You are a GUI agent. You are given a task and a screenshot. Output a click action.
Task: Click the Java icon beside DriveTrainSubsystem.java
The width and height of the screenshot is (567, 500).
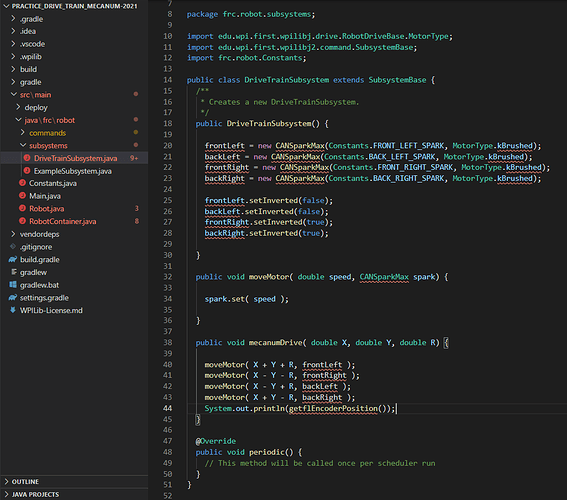click(27, 158)
